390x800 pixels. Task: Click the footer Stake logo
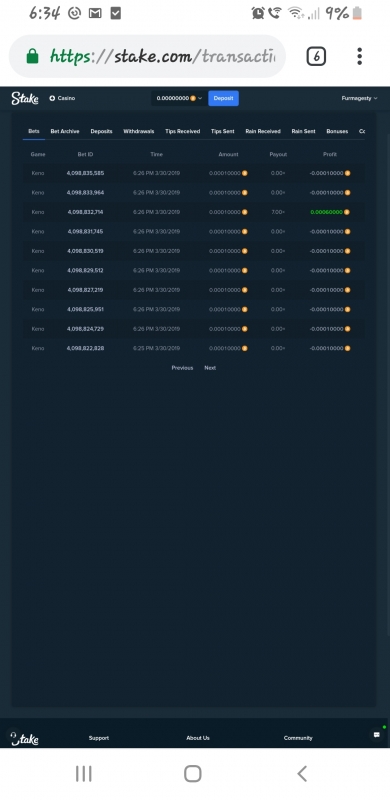[x=24, y=738]
